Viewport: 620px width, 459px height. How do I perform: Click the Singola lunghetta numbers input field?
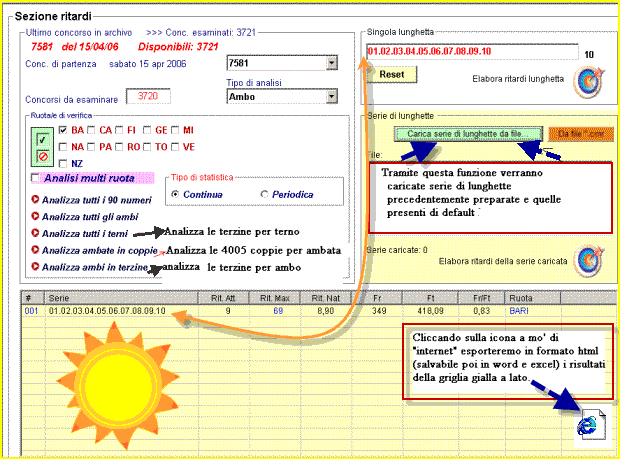(x=473, y=51)
